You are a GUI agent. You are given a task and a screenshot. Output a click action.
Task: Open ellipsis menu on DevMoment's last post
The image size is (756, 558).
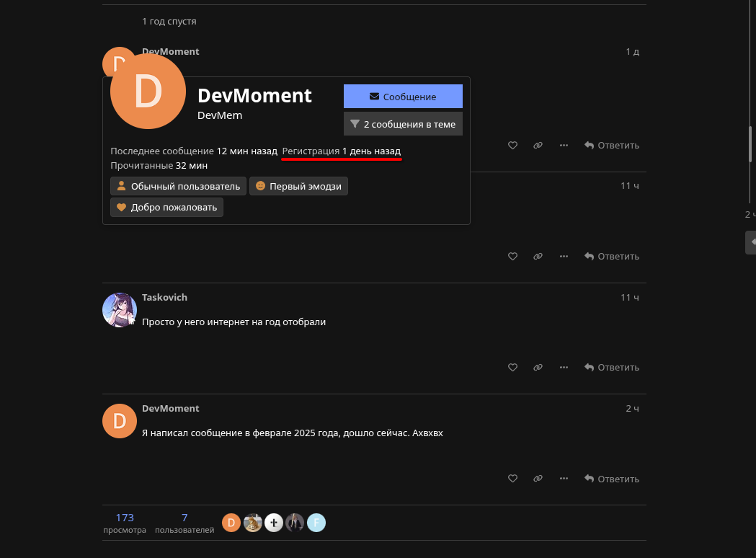[564, 479]
